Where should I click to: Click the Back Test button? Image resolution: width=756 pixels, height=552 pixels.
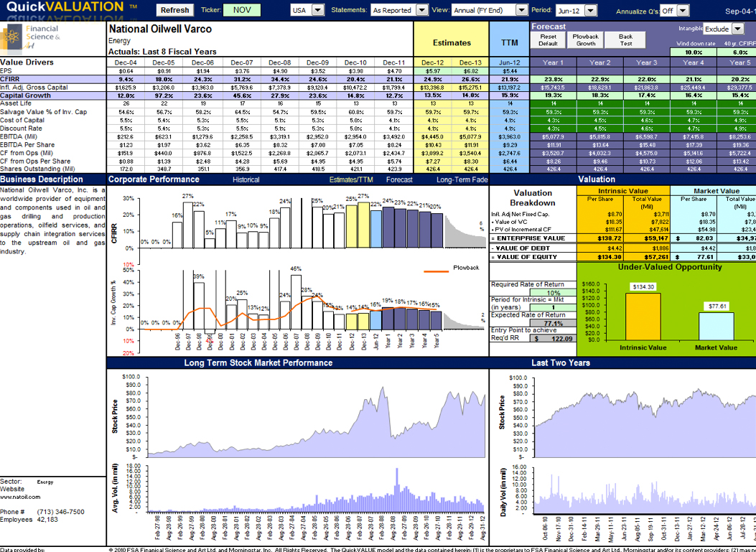[x=625, y=40]
